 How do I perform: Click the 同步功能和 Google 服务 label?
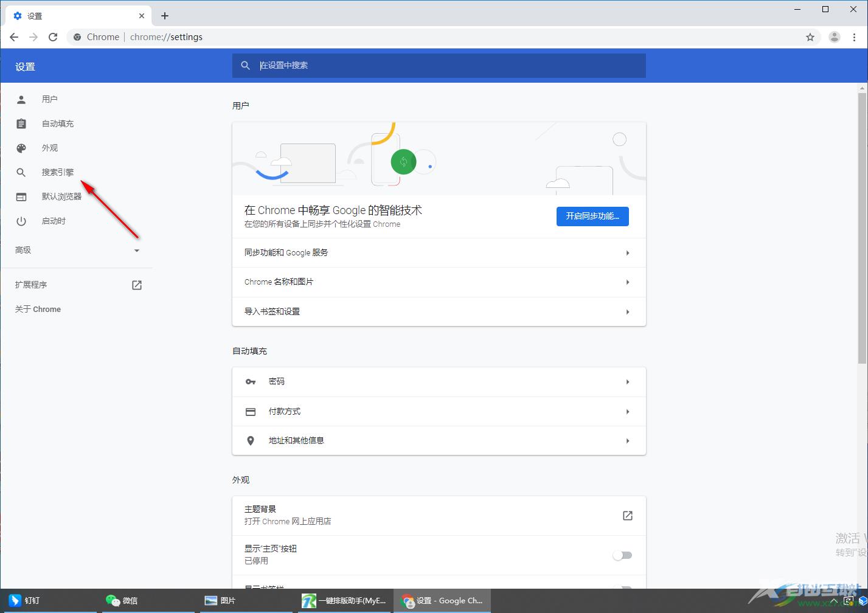286,252
